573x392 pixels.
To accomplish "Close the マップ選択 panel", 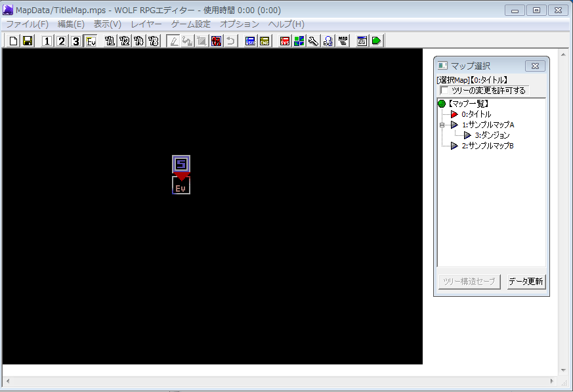I will click(x=535, y=66).
